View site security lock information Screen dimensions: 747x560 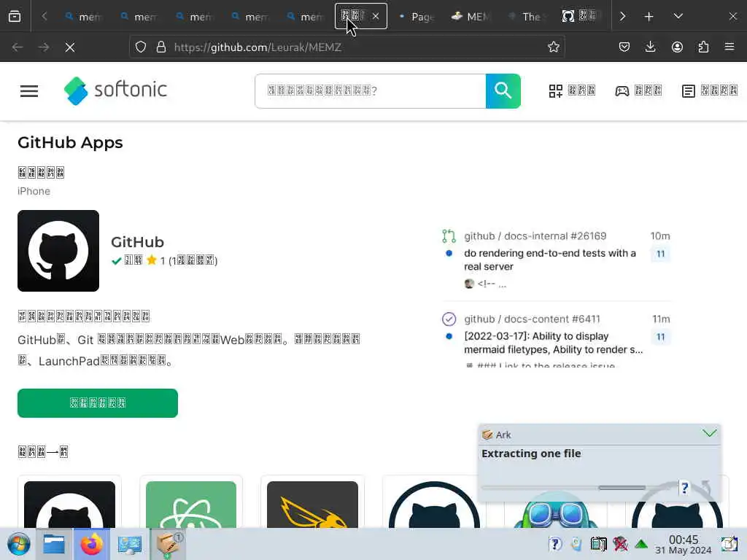tap(161, 47)
